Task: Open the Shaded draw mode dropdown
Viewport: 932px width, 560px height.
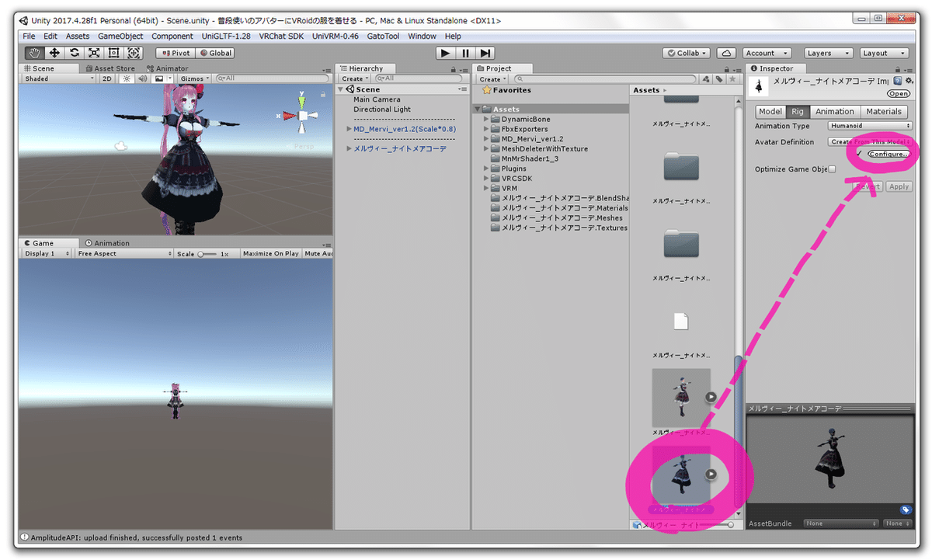Action: coord(59,78)
